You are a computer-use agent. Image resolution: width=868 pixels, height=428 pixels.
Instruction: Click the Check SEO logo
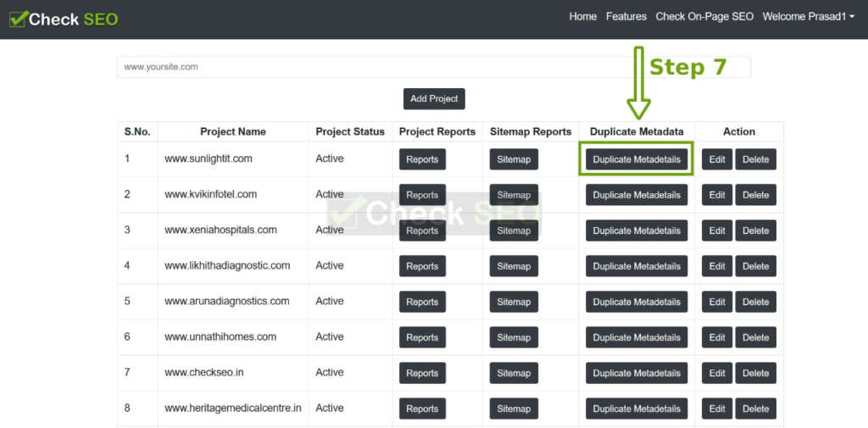pos(64,19)
